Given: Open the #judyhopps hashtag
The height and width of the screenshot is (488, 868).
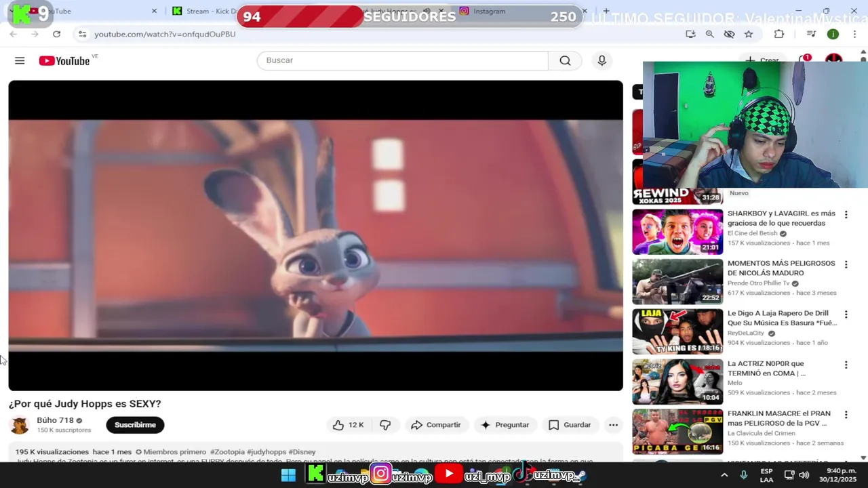Looking at the screenshot, I should click(x=267, y=452).
